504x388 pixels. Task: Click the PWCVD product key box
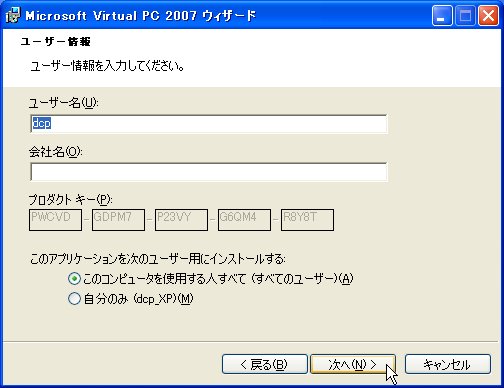click(55, 220)
